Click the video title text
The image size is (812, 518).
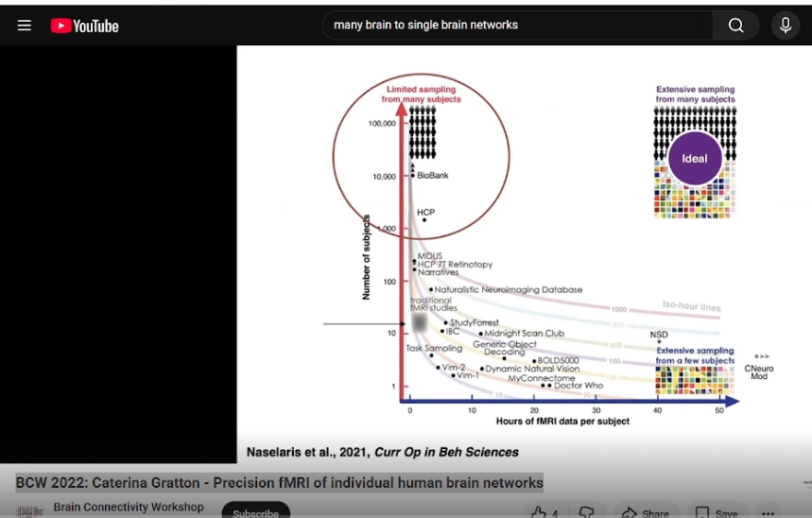click(x=279, y=483)
